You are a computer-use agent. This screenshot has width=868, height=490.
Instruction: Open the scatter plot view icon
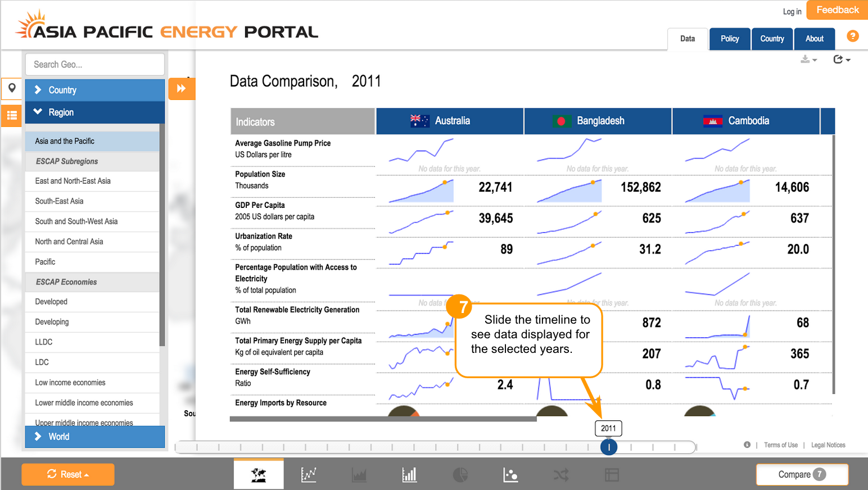tap(510, 475)
